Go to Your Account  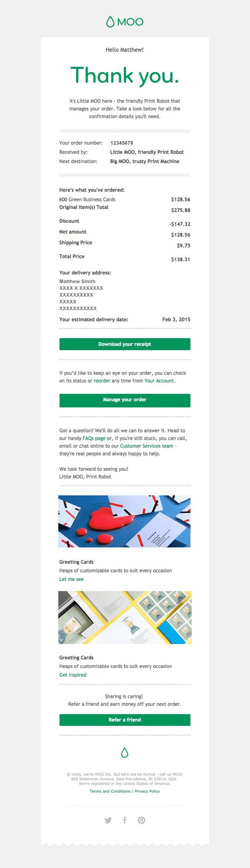pyautogui.click(x=159, y=381)
